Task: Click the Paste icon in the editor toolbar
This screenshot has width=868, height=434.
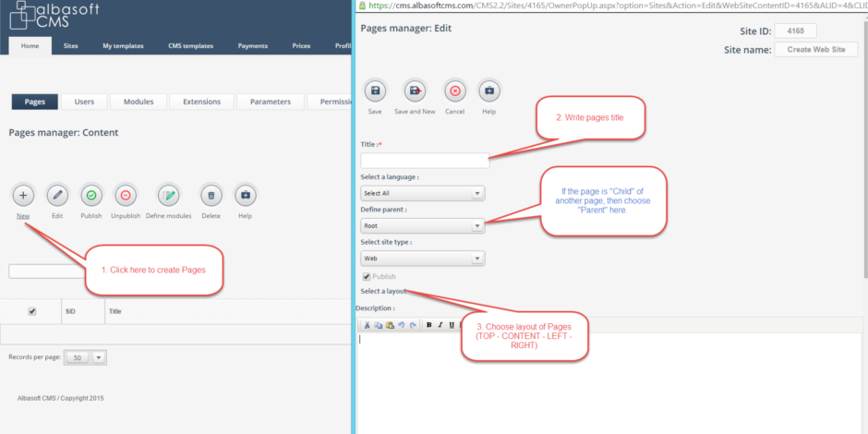Action: coord(390,325)
